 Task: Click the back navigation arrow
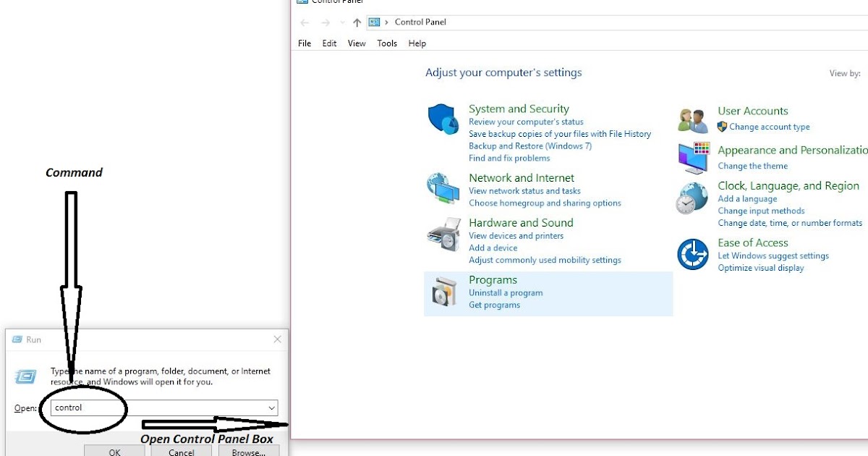pyautogui.click(x=304, y=22)
